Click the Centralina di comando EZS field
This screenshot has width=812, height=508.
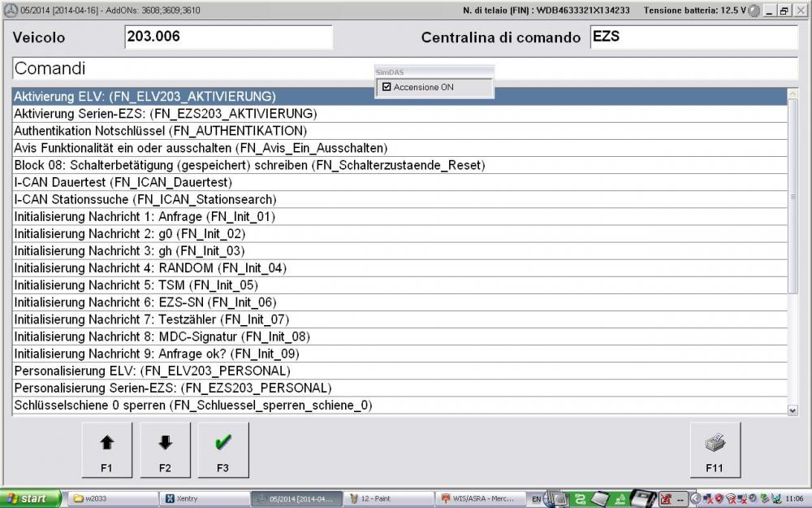(693, 37)
